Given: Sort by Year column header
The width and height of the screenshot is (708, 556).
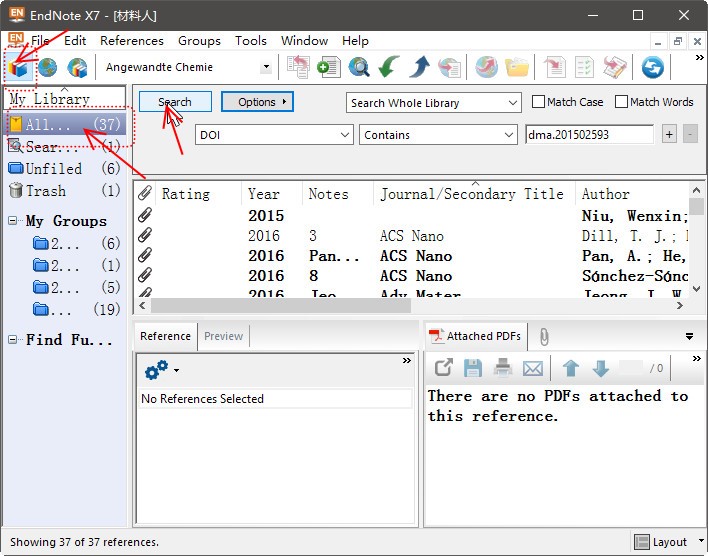Looking at the screenshot, I should pos(271,194).
